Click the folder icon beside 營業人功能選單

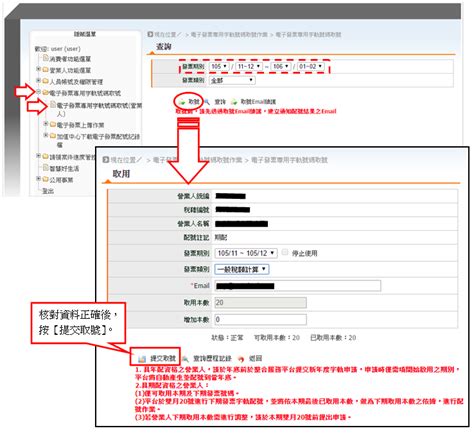(45, 70)
